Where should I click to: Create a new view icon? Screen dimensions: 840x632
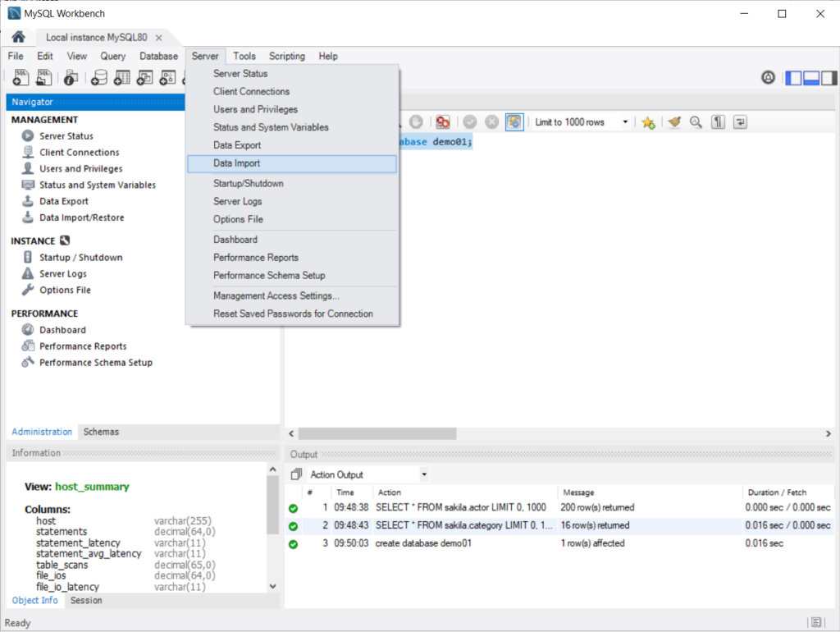144,78
